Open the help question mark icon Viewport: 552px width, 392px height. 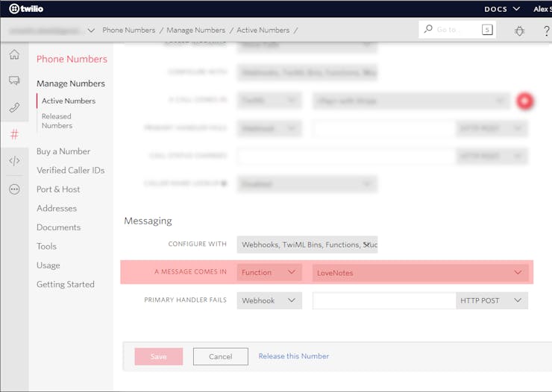pyautogui.click(x=546, y=31)
